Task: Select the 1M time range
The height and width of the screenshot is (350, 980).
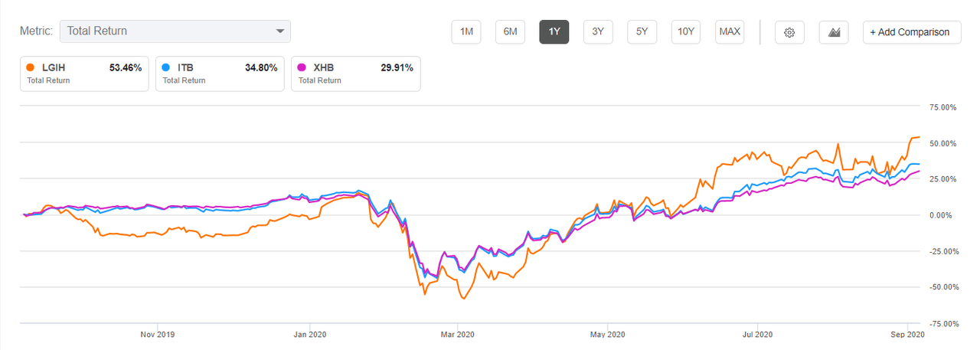Action: click(466, 32)
